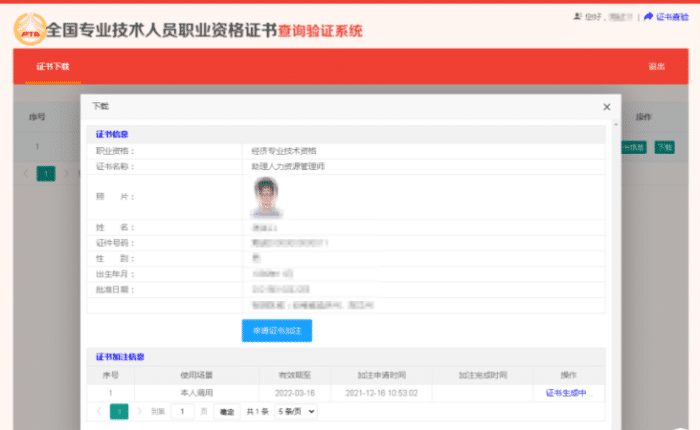Go to next page in dialog pagination
Image resolution: width=700 pixels, height=430 pixels.
coord(139,411)
